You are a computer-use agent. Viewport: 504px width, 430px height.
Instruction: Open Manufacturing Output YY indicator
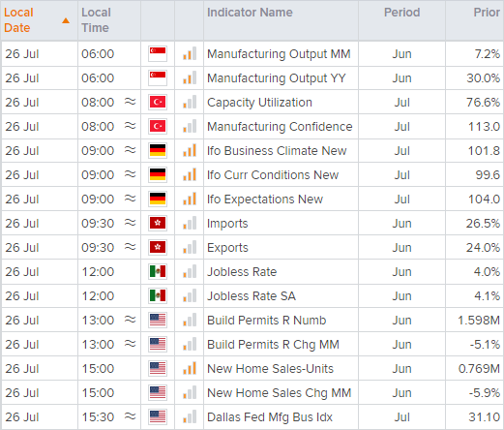[277, 78]
